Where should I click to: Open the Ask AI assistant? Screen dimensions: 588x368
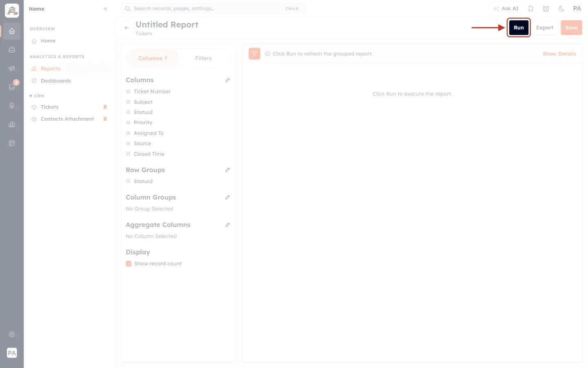tap(506, 9)
